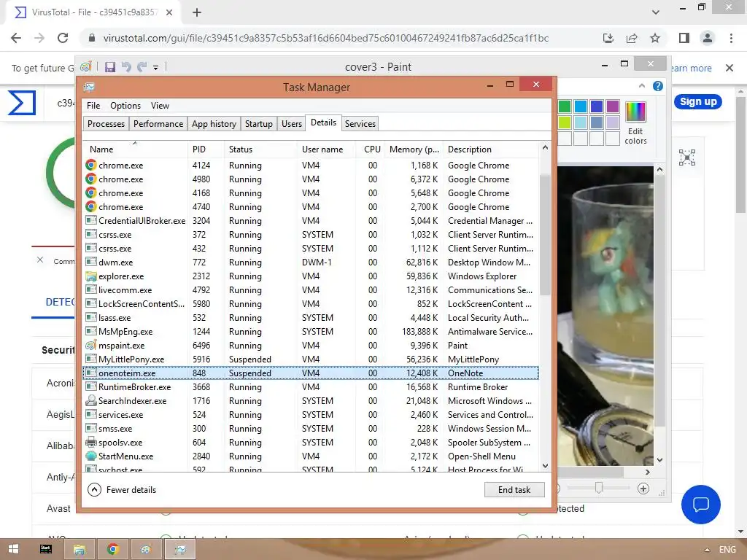Switch to the Performance tab

click(158, 124)
